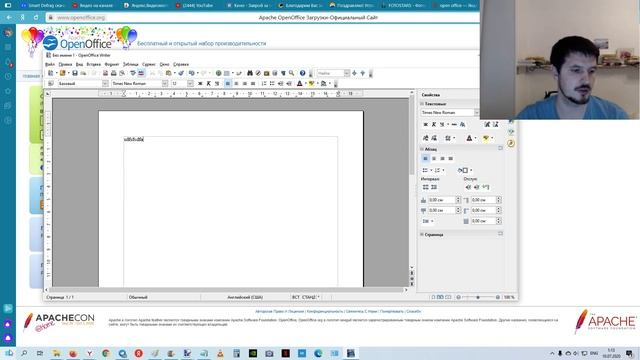The height and width of the screenshot is (360, 640).
Task: Click the Windows Start button on taskbar
Action: pos(9,353)
